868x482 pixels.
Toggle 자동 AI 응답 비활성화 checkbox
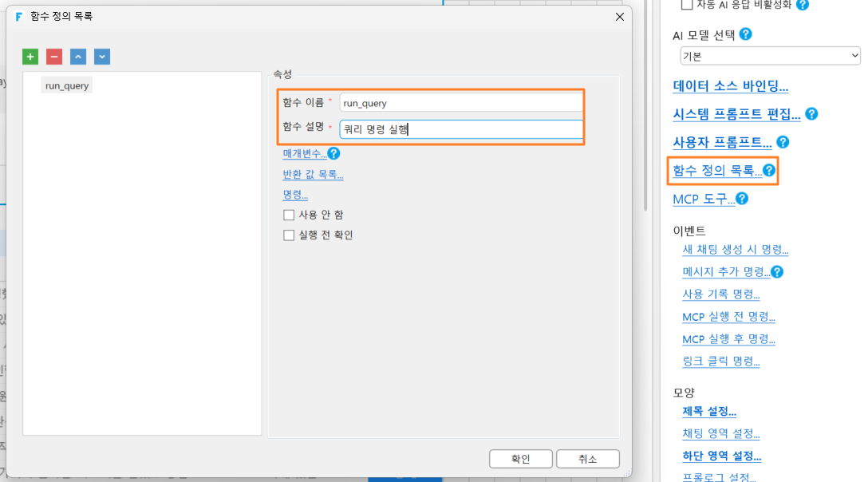click(687, 5)
